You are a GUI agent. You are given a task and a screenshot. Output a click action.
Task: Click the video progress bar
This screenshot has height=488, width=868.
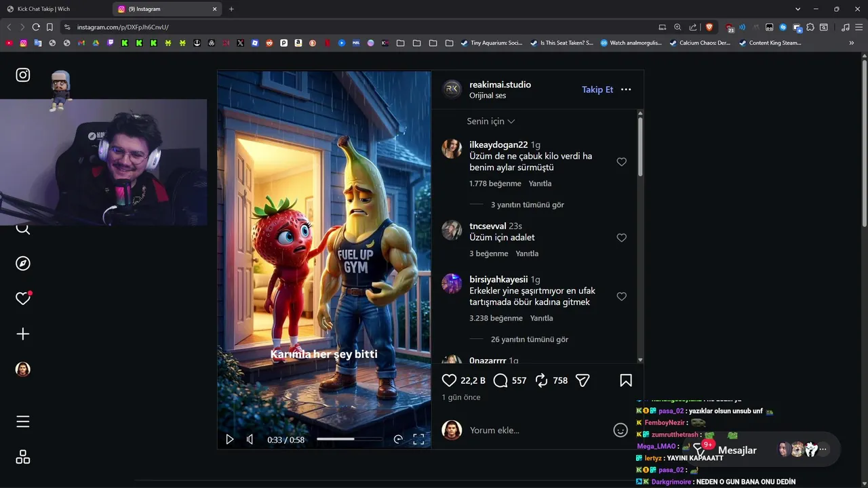pos(349,439)
